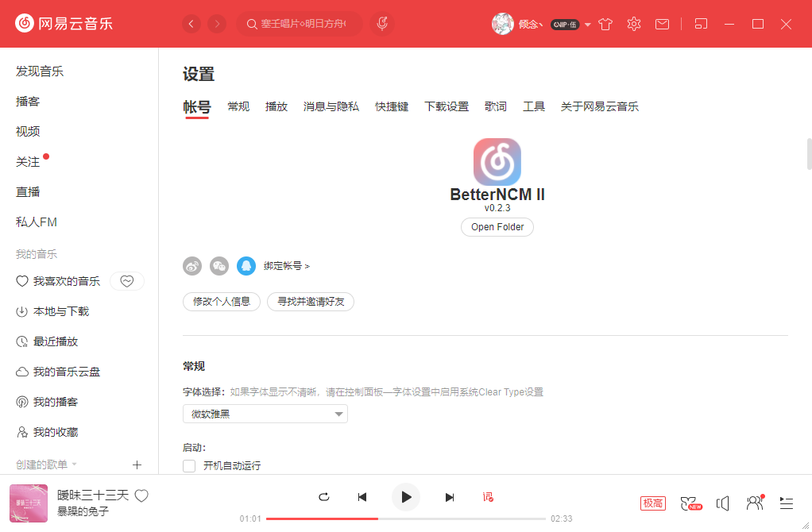
Task: Select the 关于网易云音乐 tab
Action: 600,106
